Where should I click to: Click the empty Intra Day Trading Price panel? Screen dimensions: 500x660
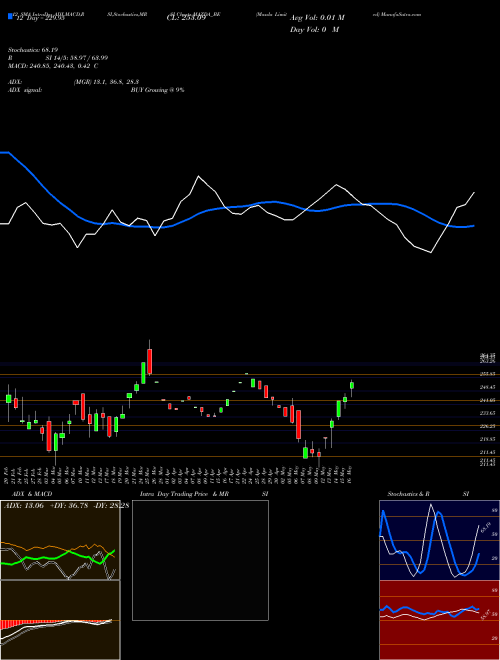click(200, 560)
